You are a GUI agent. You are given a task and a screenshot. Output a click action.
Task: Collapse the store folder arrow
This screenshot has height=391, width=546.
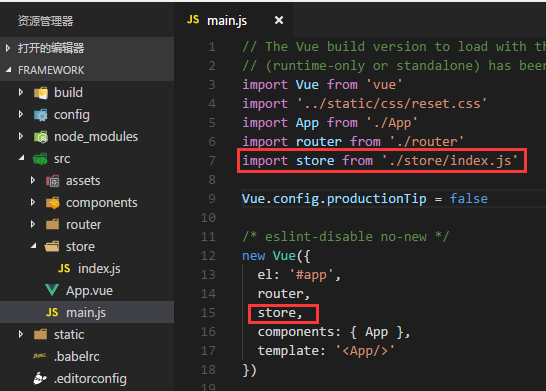tap(34, 246)
